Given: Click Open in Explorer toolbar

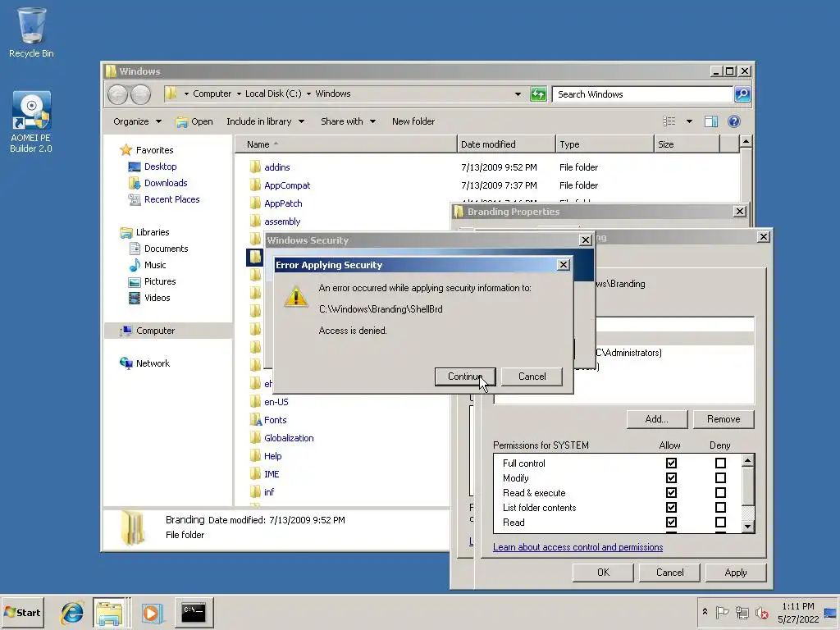Looking at the screenshot, I should point(194,121).
